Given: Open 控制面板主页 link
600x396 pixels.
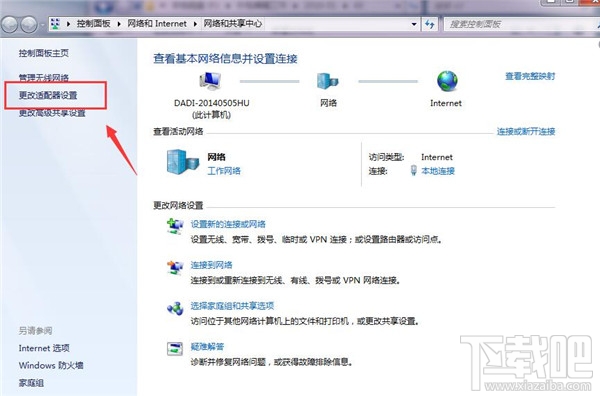Looking at the screenshot, I should (x=44, y=53).
